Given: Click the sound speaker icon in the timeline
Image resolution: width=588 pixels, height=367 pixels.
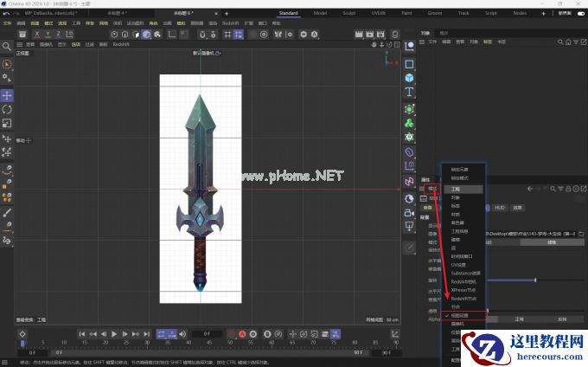Looking at the screenshot, I should click(182, 334).
